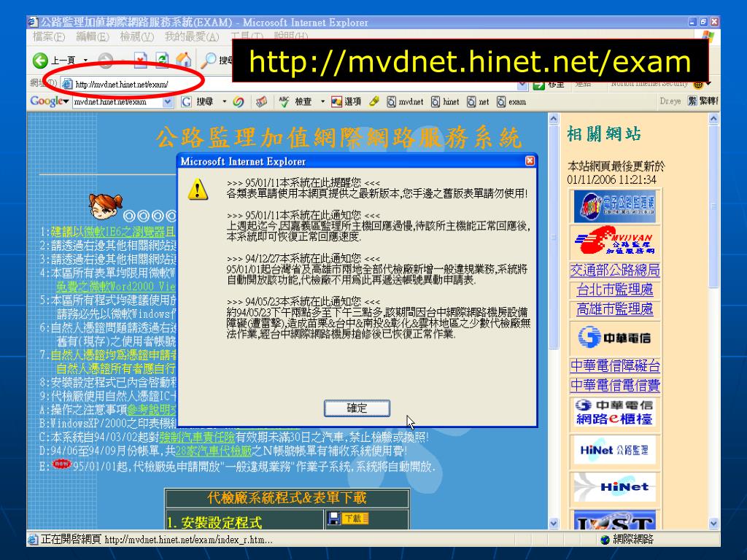Click the 繁 繁轉 conversion button
The width and height of the screenshot is (747, 560).
703,101
